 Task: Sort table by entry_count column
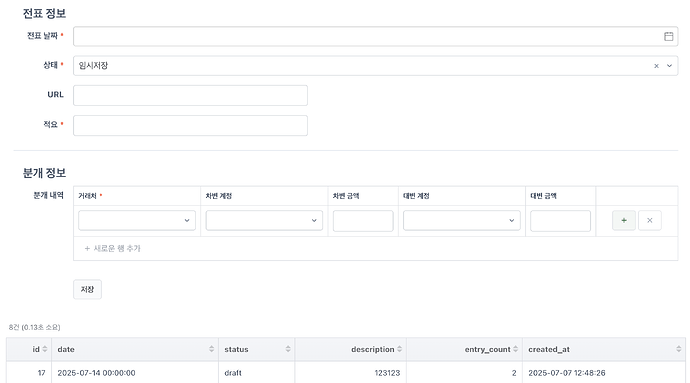tap(515, 349)
